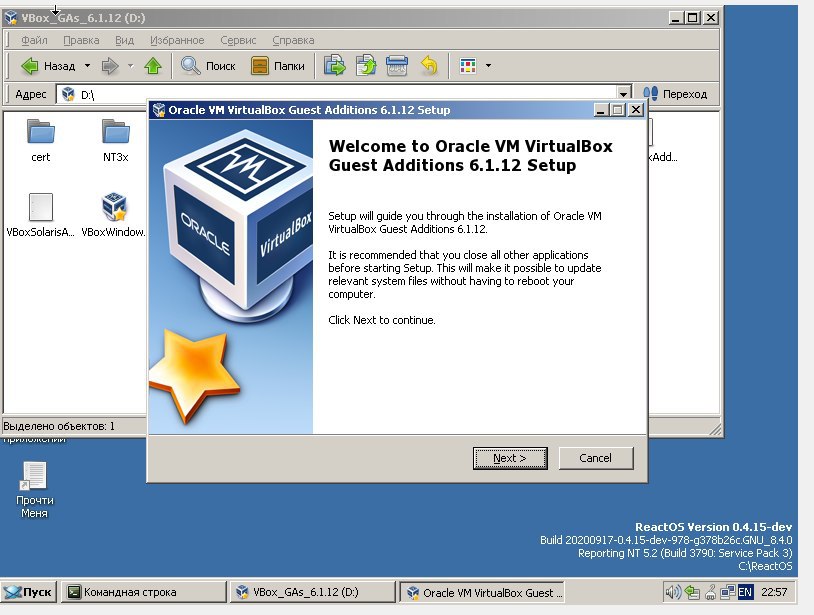Click the Copy To toolbar icon
The width and height of the screenshot is (814, 615).
(x=366, y=66)
